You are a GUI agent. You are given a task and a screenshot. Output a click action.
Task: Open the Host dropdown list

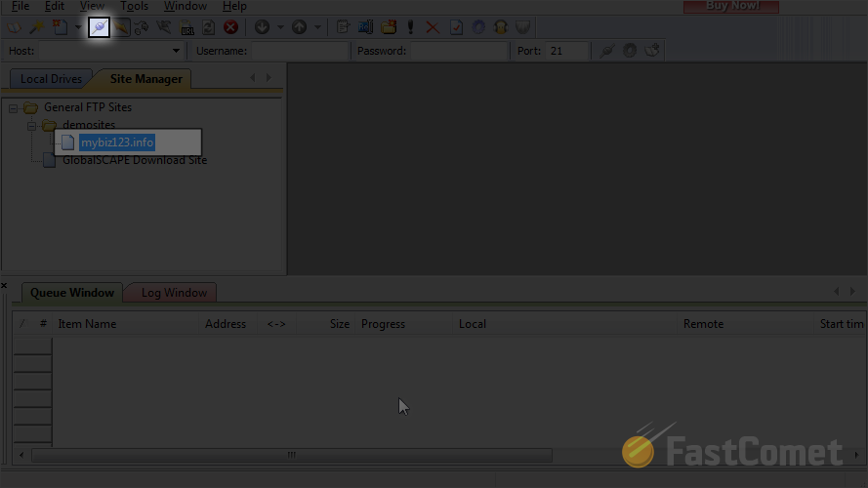pyautogui.click(x=176, y=51)
